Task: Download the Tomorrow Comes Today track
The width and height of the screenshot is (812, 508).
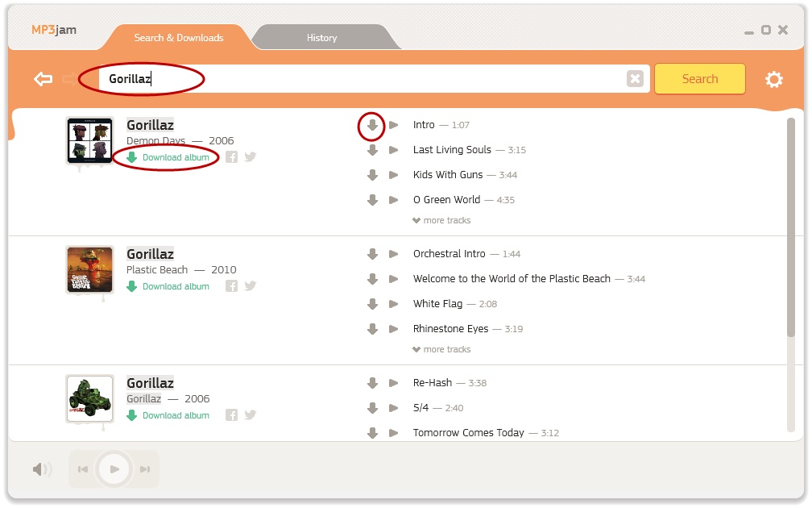Action: point(372,433)
